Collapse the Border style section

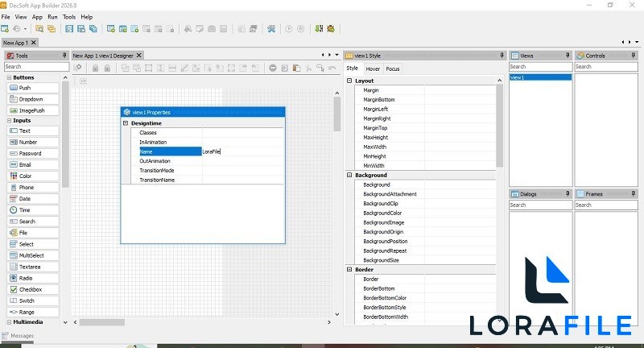click(349, 270)
